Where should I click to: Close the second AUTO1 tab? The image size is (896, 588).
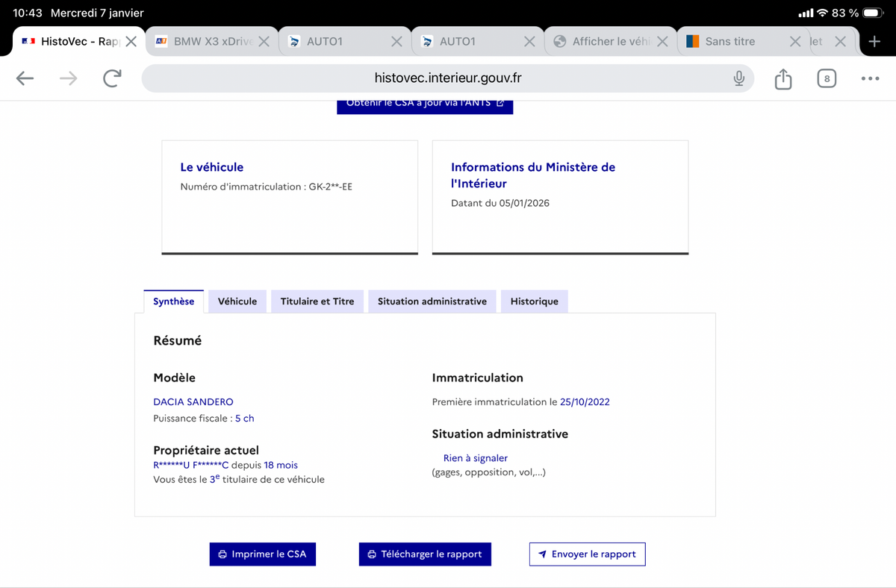(529, 42)
